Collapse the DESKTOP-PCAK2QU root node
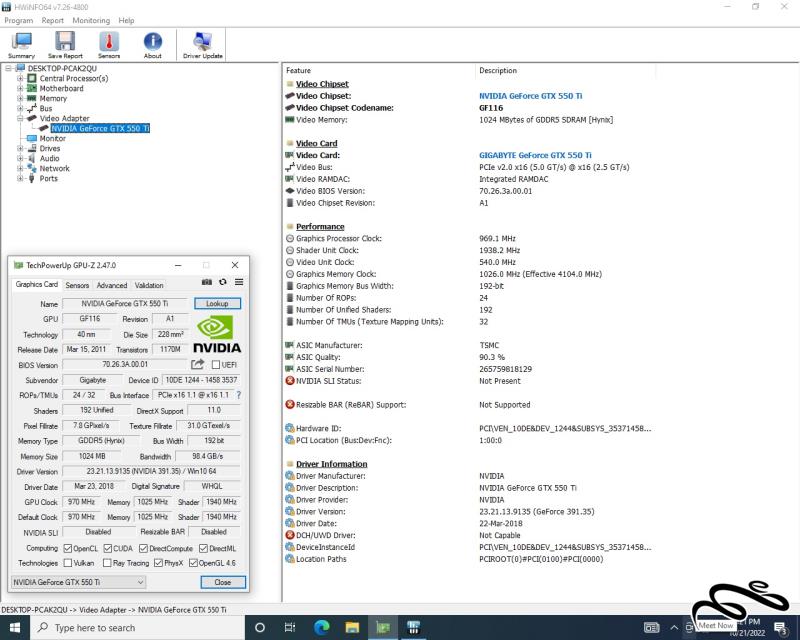 (9, 68)
